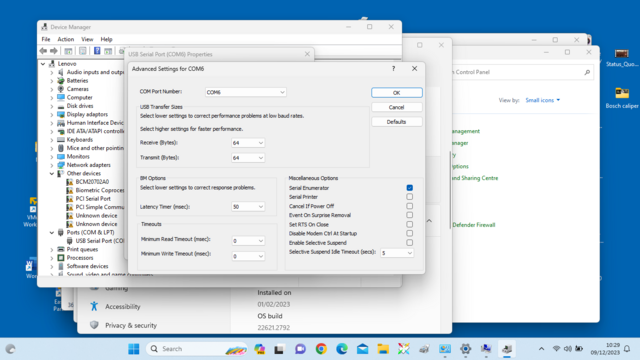Click the Defaults button
Viewport: 640px width, 360px height.
pyautogui.click(x=396, y=122)
